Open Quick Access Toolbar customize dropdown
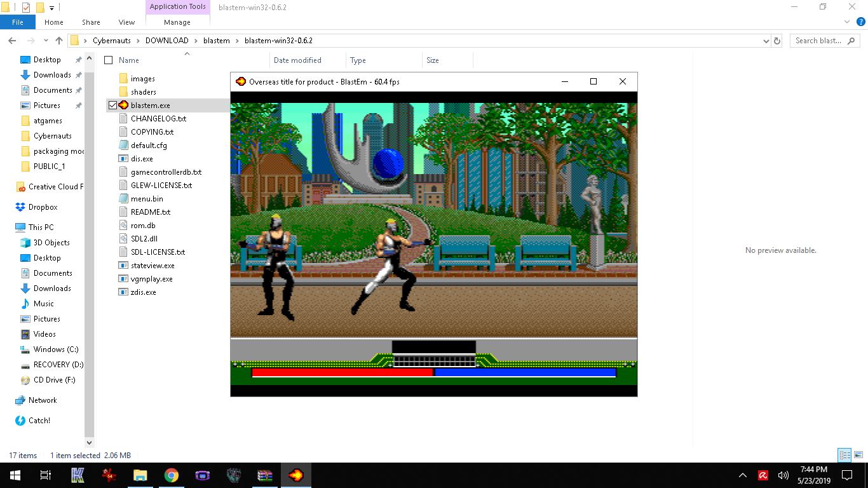Screen dimensions: 868x488 coord(51,8)
